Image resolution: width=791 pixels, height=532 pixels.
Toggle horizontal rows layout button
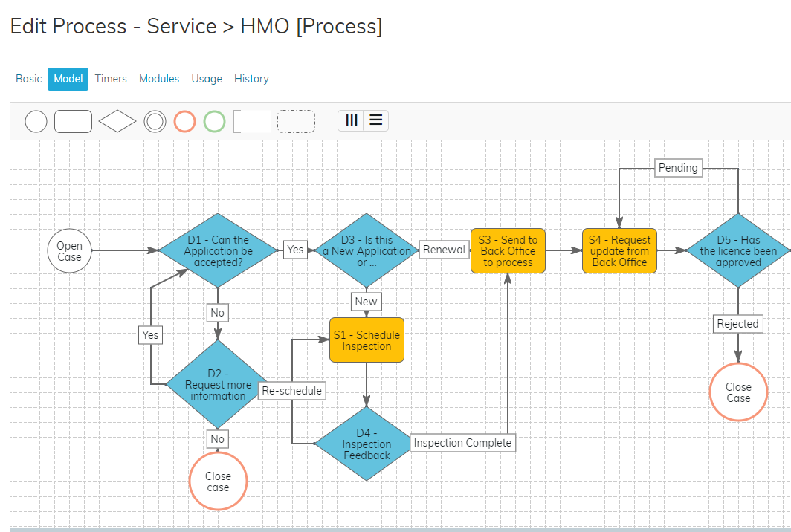[376, 120]
